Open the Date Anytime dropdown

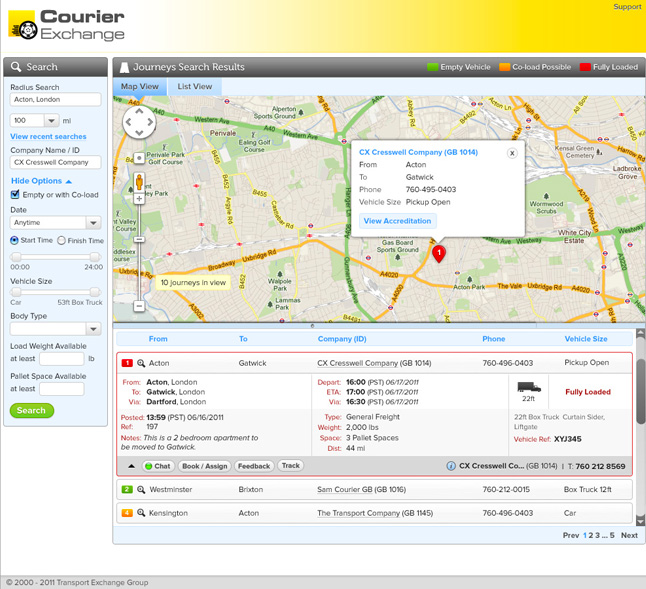[94, 223]
